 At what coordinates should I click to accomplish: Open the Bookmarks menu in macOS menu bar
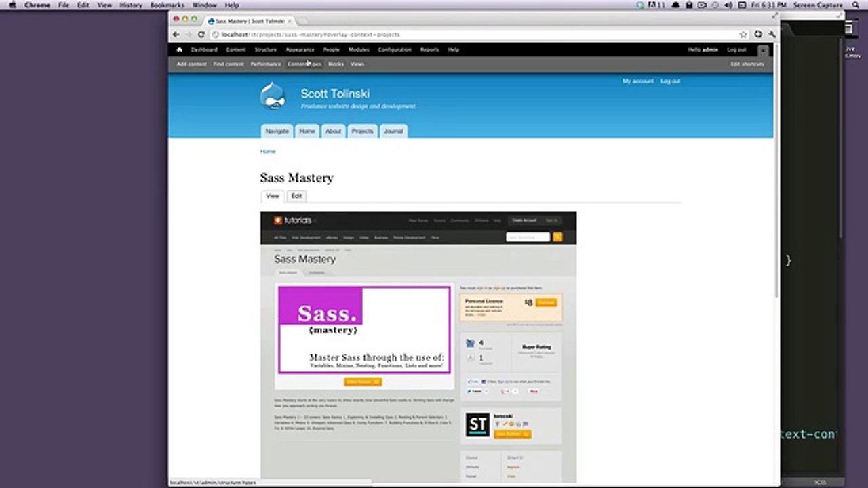click(167, 5)
